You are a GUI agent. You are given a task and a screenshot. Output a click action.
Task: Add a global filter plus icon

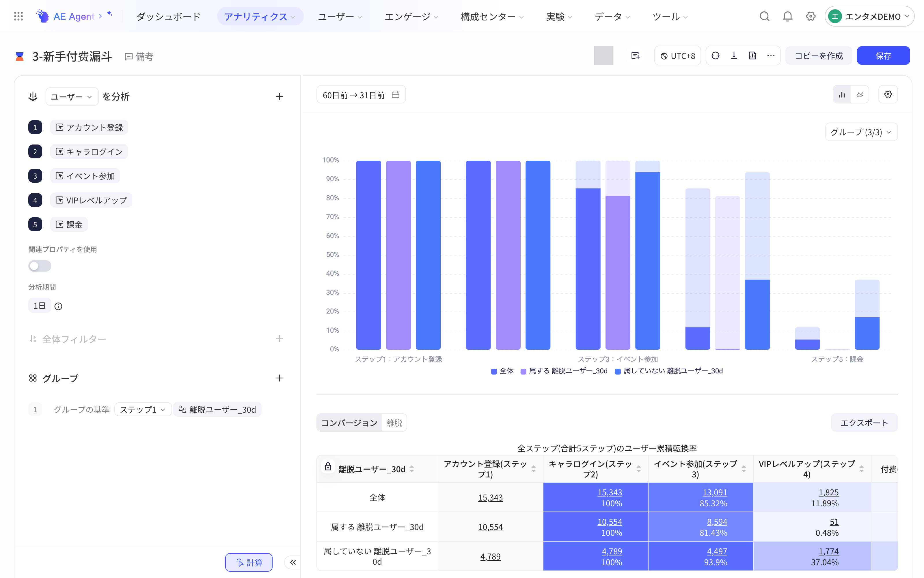pyautogui.click(x=280, y=339)
